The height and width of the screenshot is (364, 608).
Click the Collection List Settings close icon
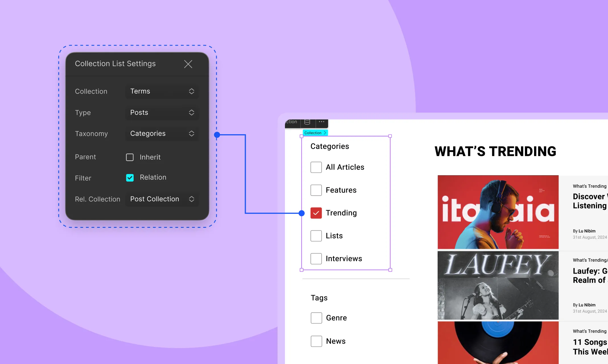[x=188, y=64]
